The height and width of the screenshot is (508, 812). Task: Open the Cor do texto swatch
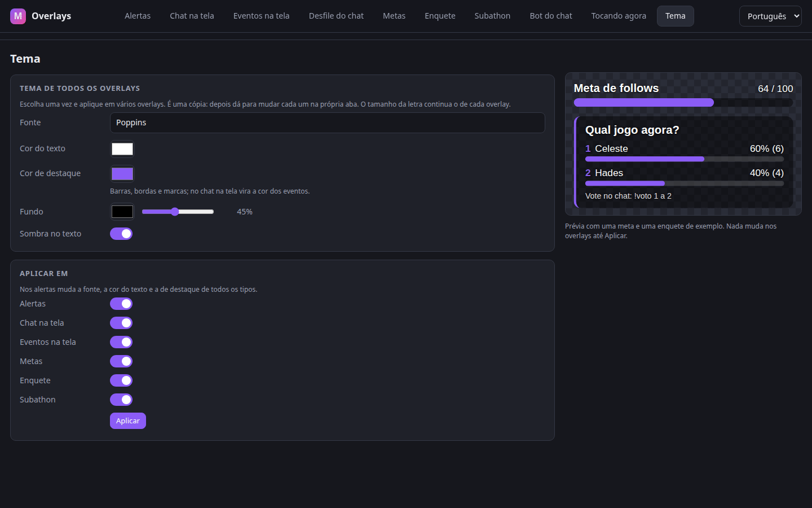point(122,149)
